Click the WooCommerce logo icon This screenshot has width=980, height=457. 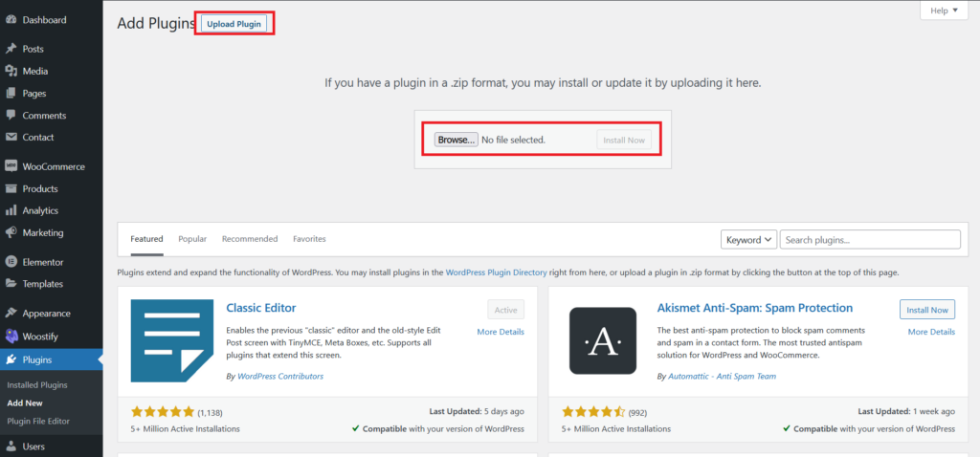[x=11, y=166]
